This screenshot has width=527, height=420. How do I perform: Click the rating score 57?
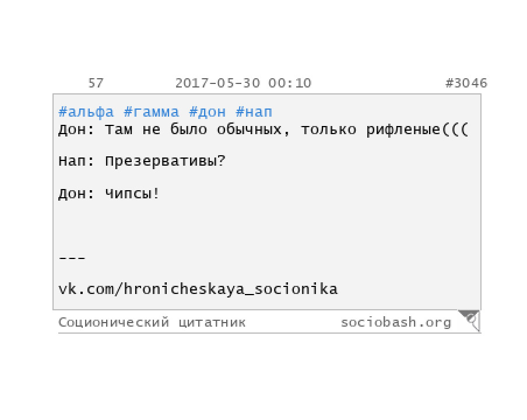point(96,83)
